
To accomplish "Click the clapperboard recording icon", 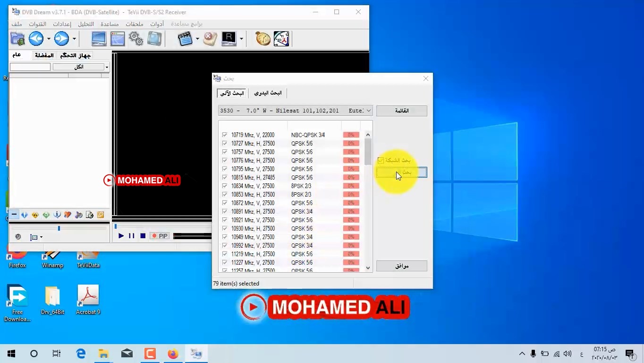I will (185, 39).
